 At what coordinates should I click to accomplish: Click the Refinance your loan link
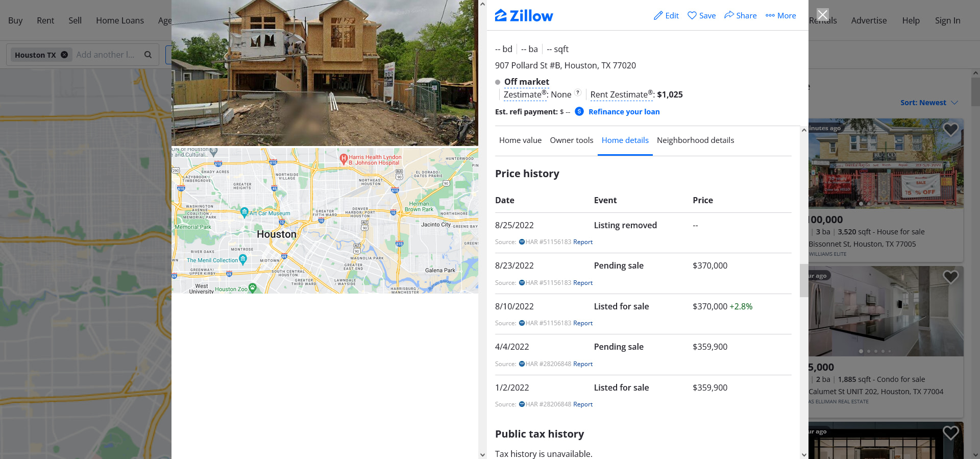(624, 112)
